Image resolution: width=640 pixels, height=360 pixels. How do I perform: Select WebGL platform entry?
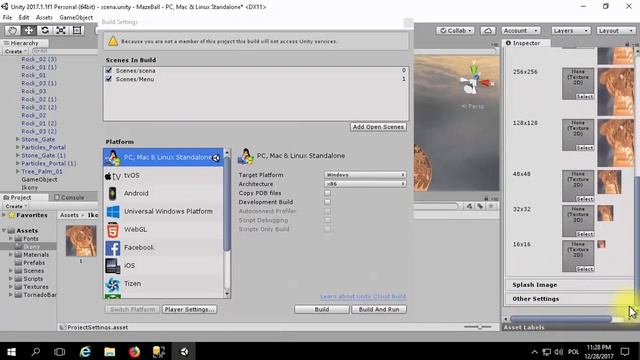coord(163,229)
